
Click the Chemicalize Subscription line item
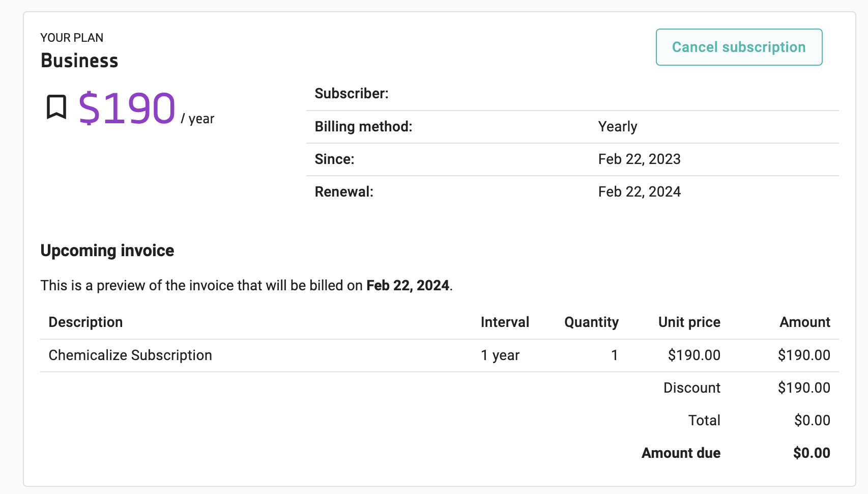tap(130, 355)
